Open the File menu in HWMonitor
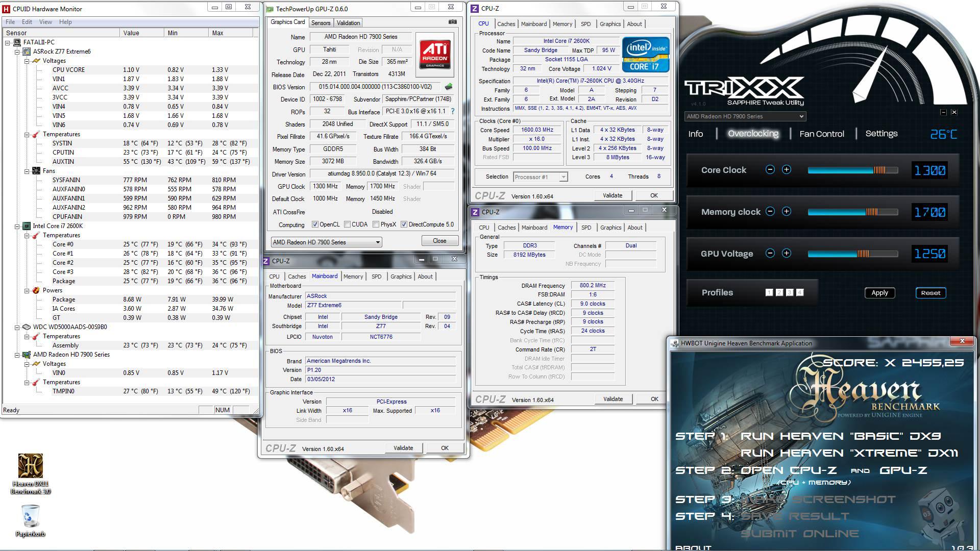Viewport: 980px width, 551px height. pos(10,22)
